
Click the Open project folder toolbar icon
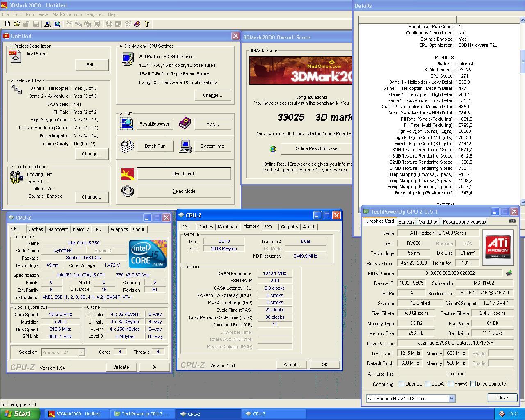pyautogui.click(x=17, y=24)
